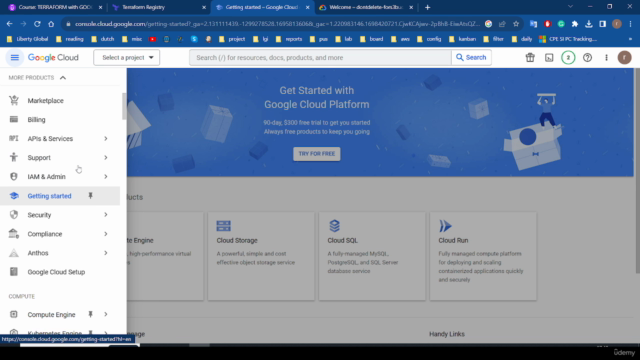The height and width of the screenshot is (360, 640).
Task: Open the Cloud SQL product card
Action: coord(372,256)
